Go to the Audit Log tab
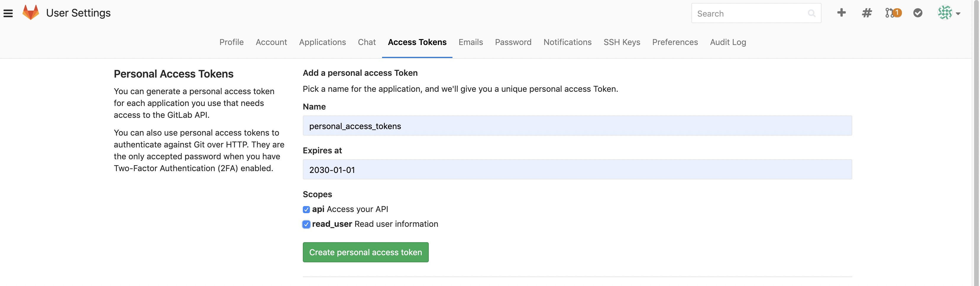 pos(727,42)
